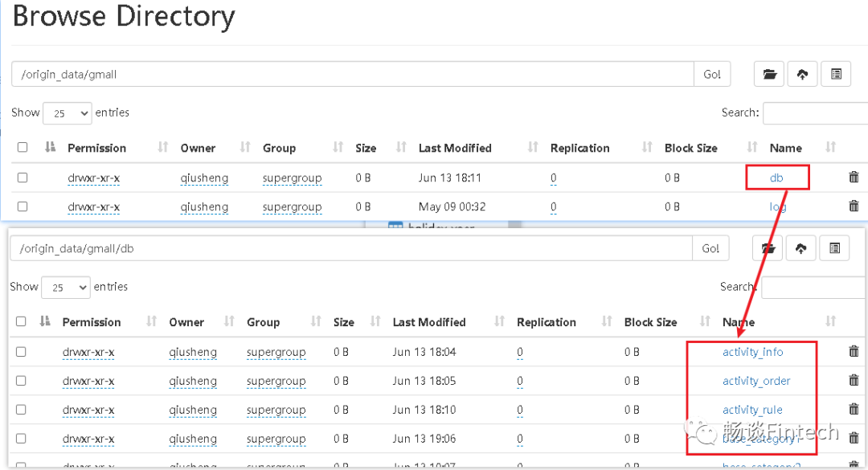Click trash icon beside activity_rule

854,410
